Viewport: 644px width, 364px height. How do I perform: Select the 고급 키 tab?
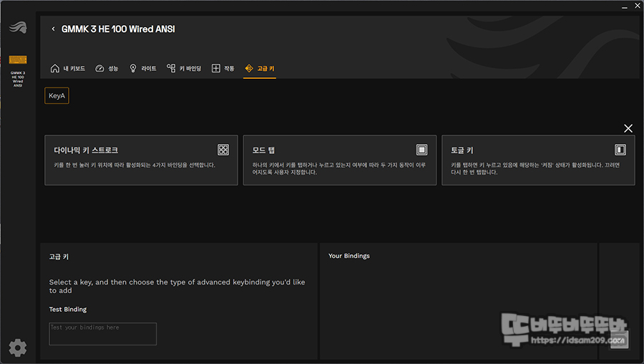[260, 68]
